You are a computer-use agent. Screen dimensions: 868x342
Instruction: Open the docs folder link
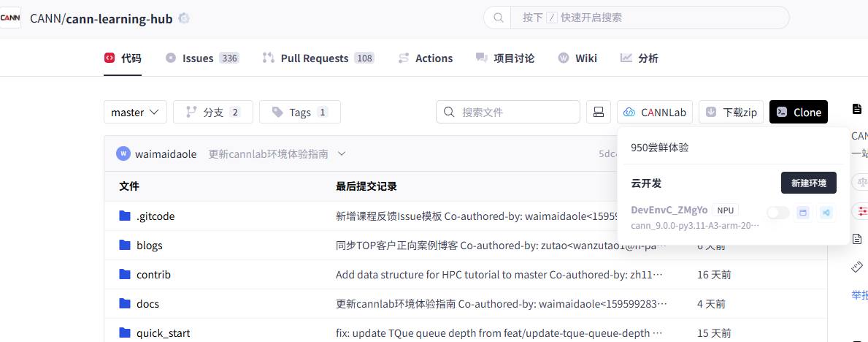coord(147,304)
